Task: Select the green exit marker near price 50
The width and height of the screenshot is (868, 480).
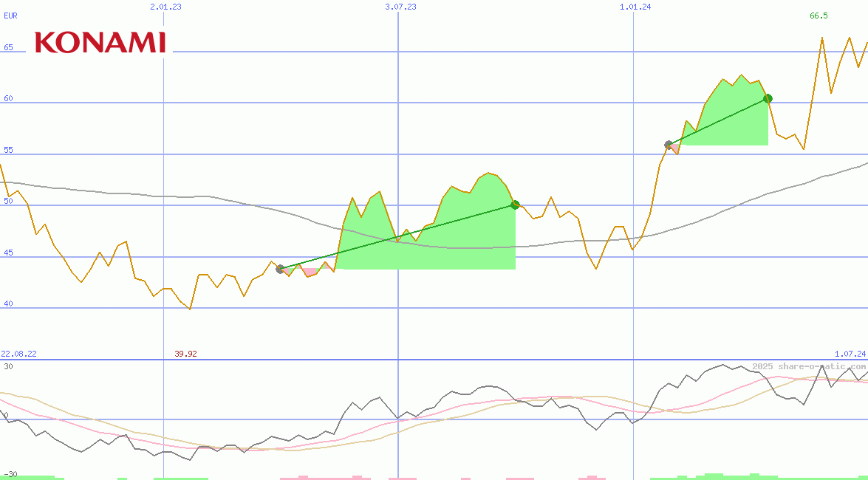Action: (x=515, y=205)
